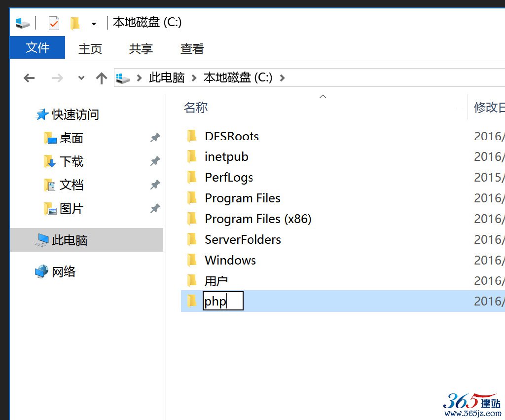The height and width of the screenshot is (420, 505).
Task: Click the star icon beside 快速访问
Action: [x=42, y=115]
